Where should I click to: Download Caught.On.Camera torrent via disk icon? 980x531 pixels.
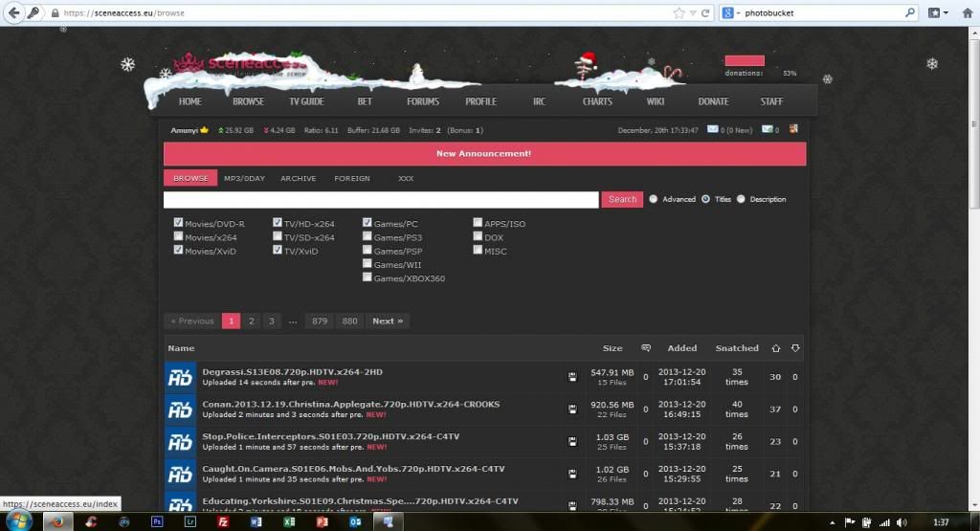click(572, 475)
